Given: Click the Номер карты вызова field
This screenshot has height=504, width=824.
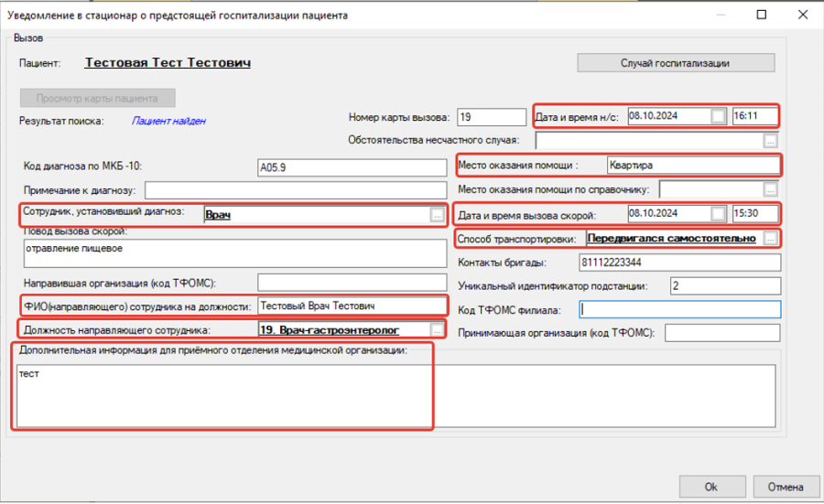Looking at the screenshot, I should tap(490, 117).
